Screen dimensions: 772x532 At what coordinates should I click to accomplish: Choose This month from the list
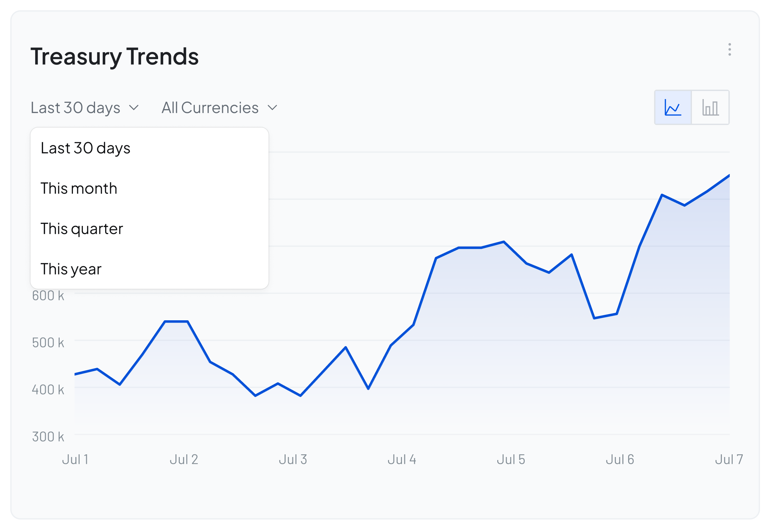pos(79,189)
